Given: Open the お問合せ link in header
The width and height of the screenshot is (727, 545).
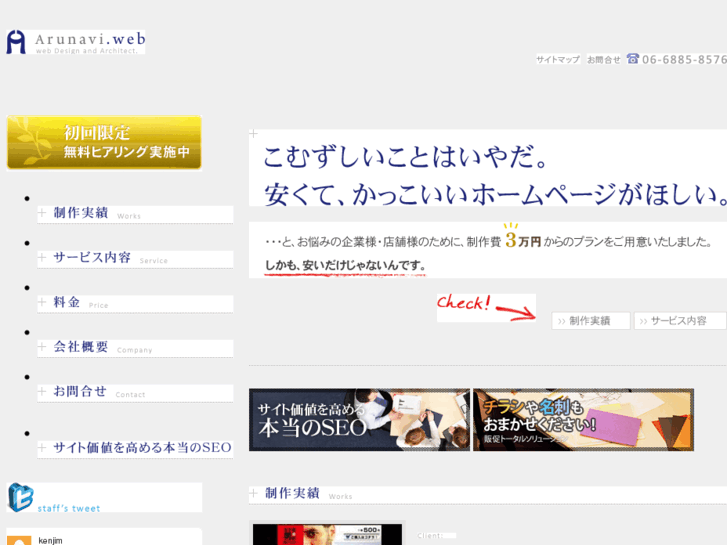Looking at the screenshot, I should pyautogui.click(x=604, y=59).
